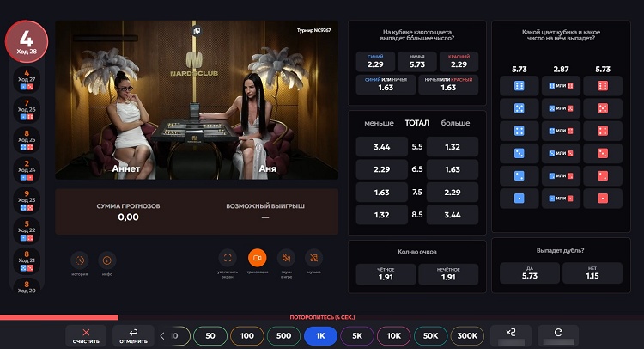Open the Ход 26 history entry
Screen dimensions: 644x349
click(27, 110)
